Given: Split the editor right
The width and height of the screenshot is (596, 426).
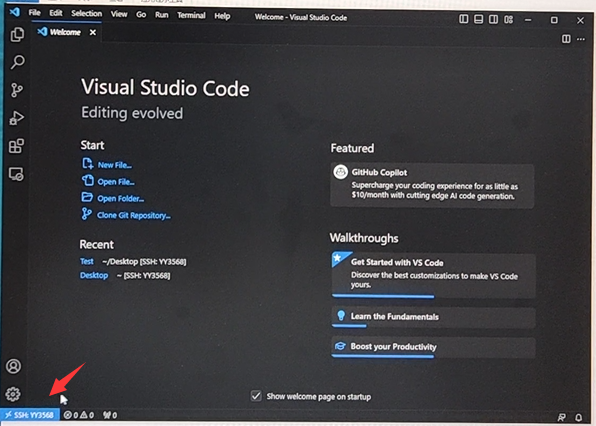Looking at the screenshot, I should click(x=566, y=39).
